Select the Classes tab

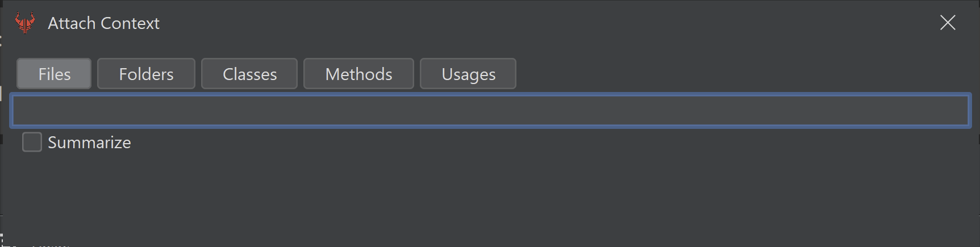249,74
